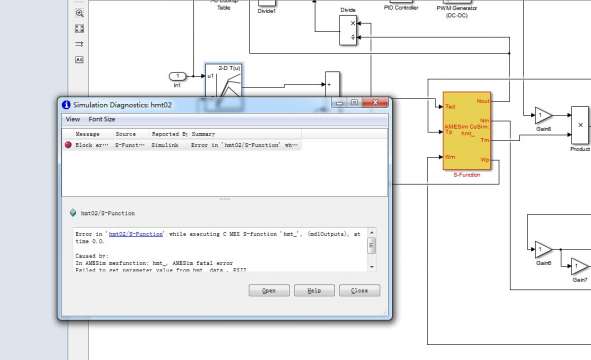Screen dimensions: 591x360
Task: Click the error text scrollbar up arrow
Action: pyautogui.click(x=372, y=233)
